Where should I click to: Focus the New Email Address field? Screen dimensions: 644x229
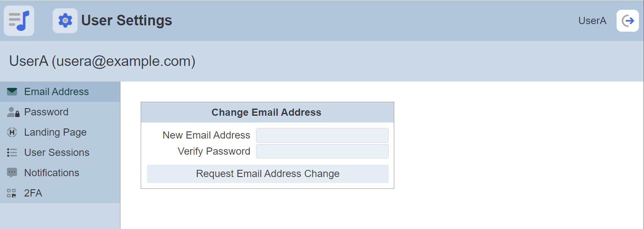point(322,136)
